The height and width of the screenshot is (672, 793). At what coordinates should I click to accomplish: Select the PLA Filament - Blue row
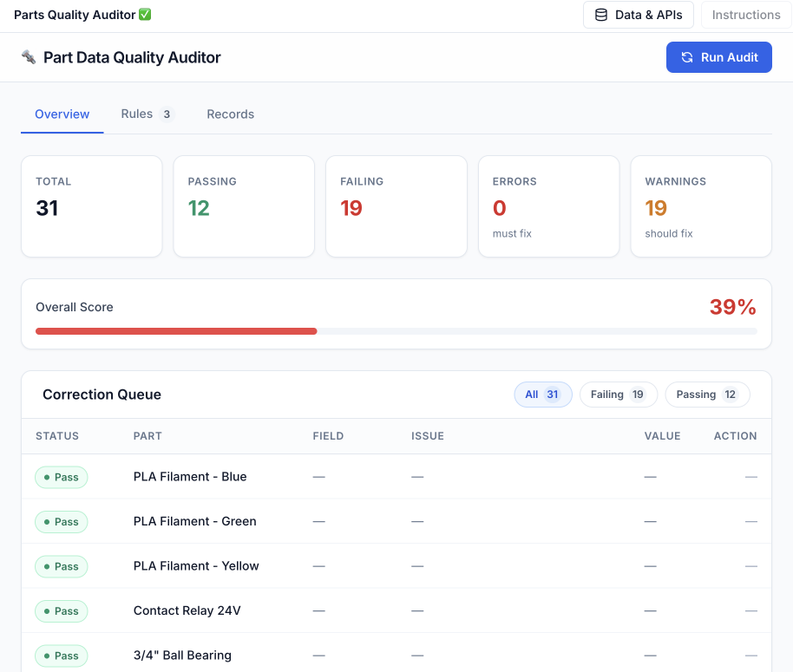(190, 477)
